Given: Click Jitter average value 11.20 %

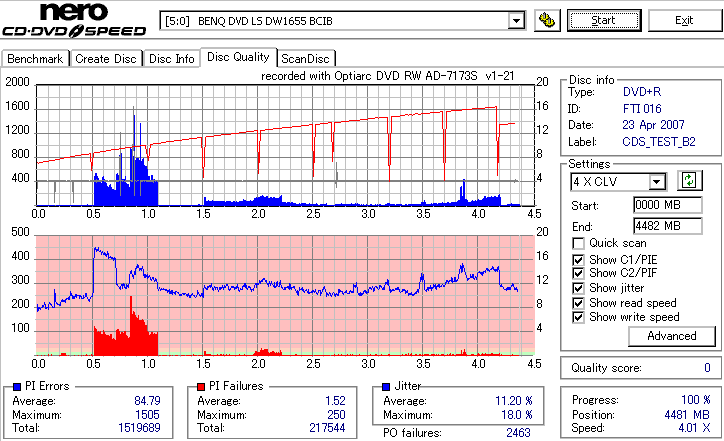Looking at the screenshot, I should 513,401.
